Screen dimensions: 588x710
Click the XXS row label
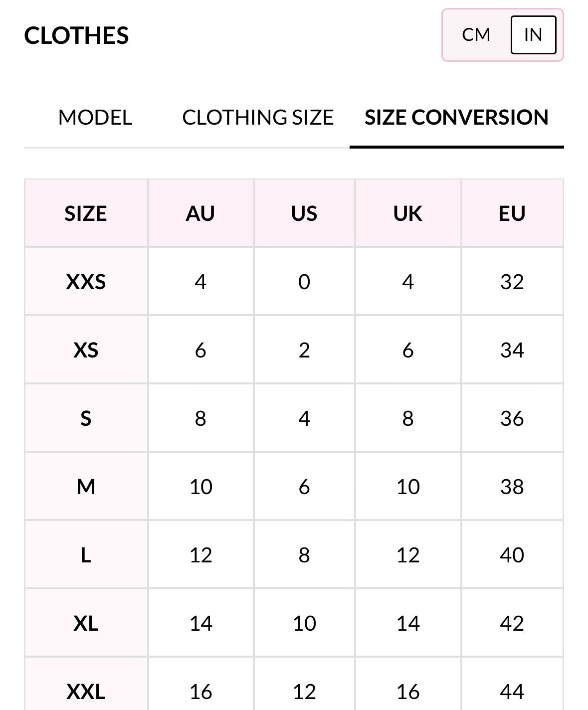point(86,282)
